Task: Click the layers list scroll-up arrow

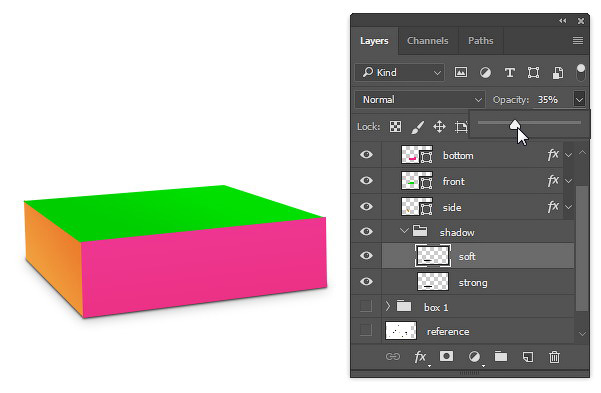Action: (x=582, y=153)
